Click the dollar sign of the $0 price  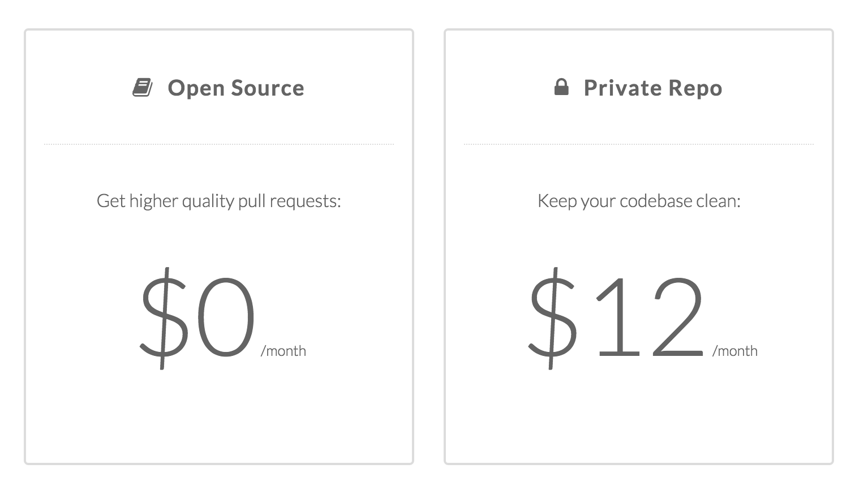tap(164, 317)
